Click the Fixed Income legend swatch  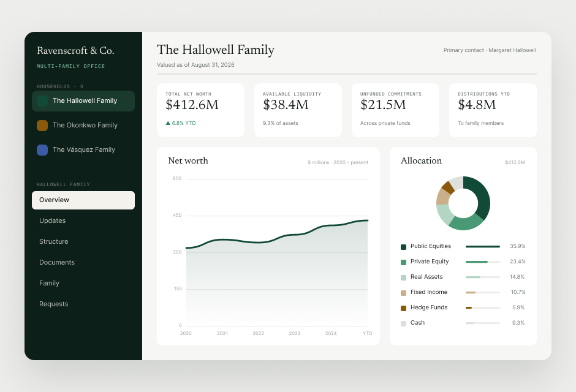(403, 293)
